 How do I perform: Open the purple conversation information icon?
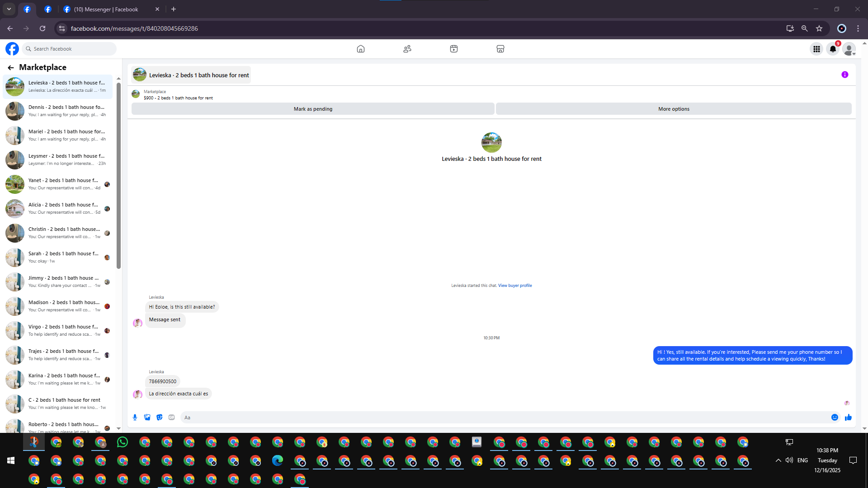(x=845, y=75)
